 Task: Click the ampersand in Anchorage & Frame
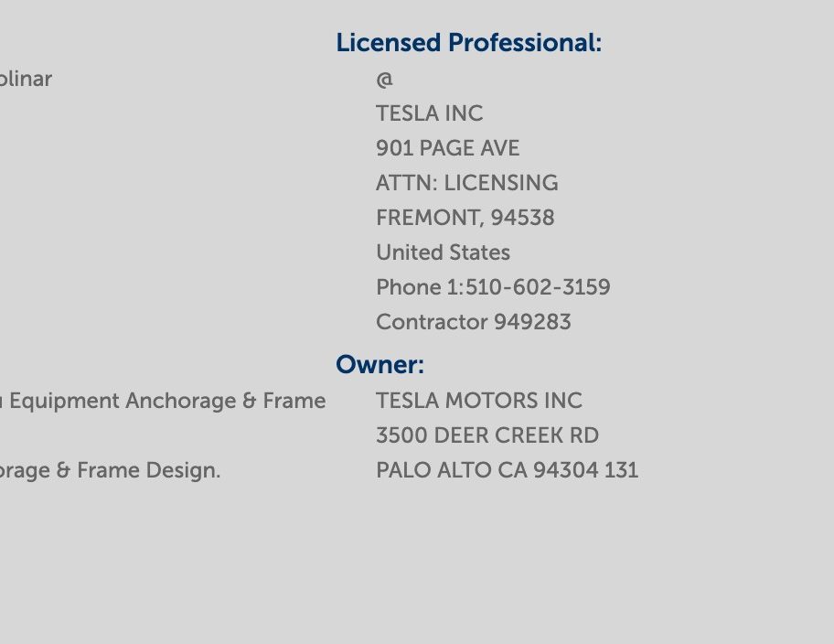(249, 401)
